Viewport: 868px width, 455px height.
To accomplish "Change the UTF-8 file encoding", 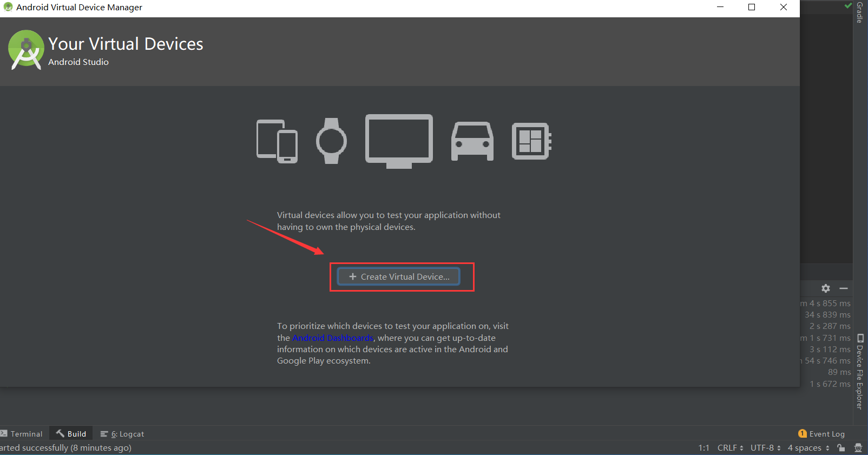I will point(766,448).
